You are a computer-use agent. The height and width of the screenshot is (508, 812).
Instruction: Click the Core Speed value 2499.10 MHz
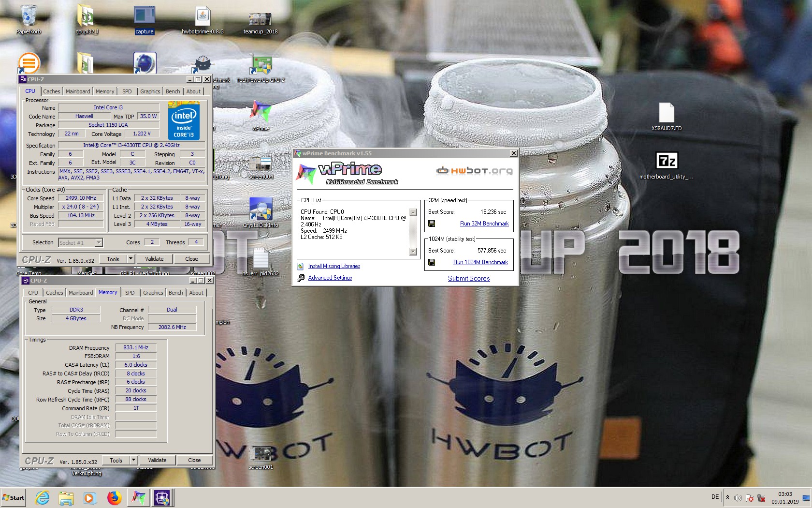(x=81, y=198)
